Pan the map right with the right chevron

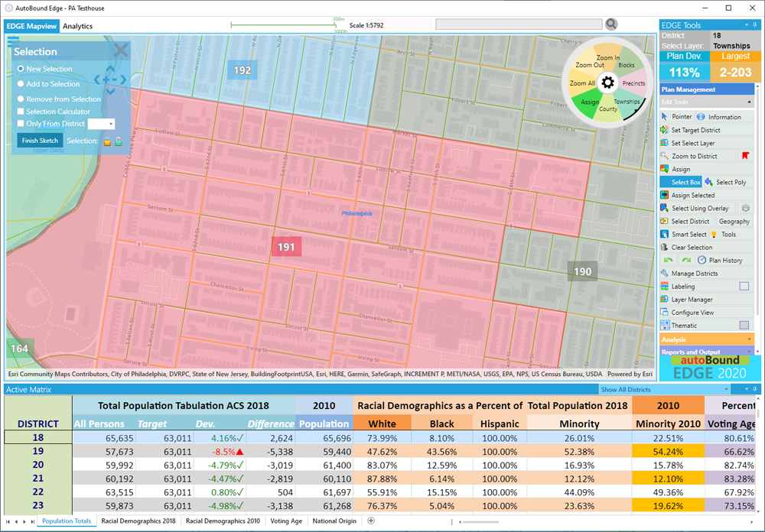coord(123,79)
